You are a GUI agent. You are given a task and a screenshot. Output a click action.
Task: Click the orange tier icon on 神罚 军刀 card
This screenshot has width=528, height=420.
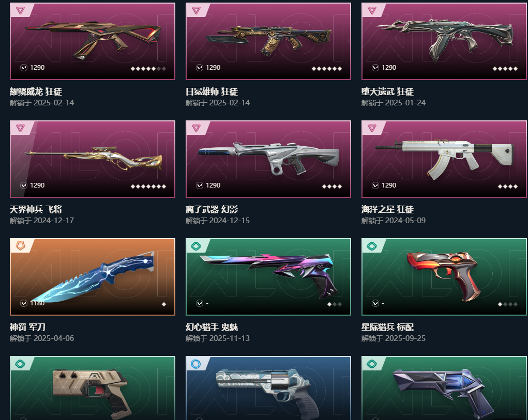tap(20, 246)
